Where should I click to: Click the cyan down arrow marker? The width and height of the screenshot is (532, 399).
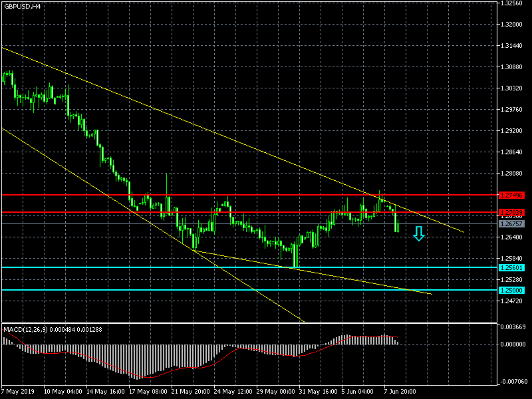click(418, 233)
